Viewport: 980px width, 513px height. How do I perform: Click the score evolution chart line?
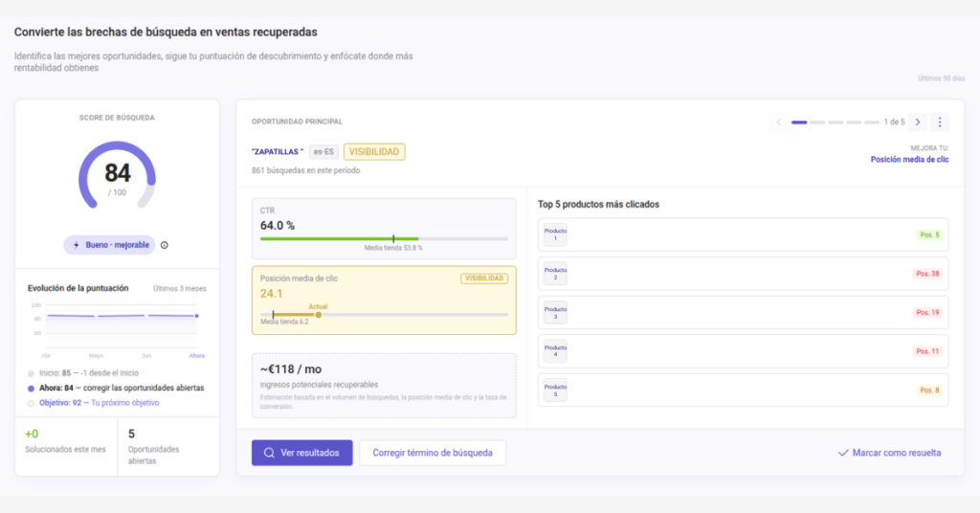pyautogui.click(x=122, y=316)
